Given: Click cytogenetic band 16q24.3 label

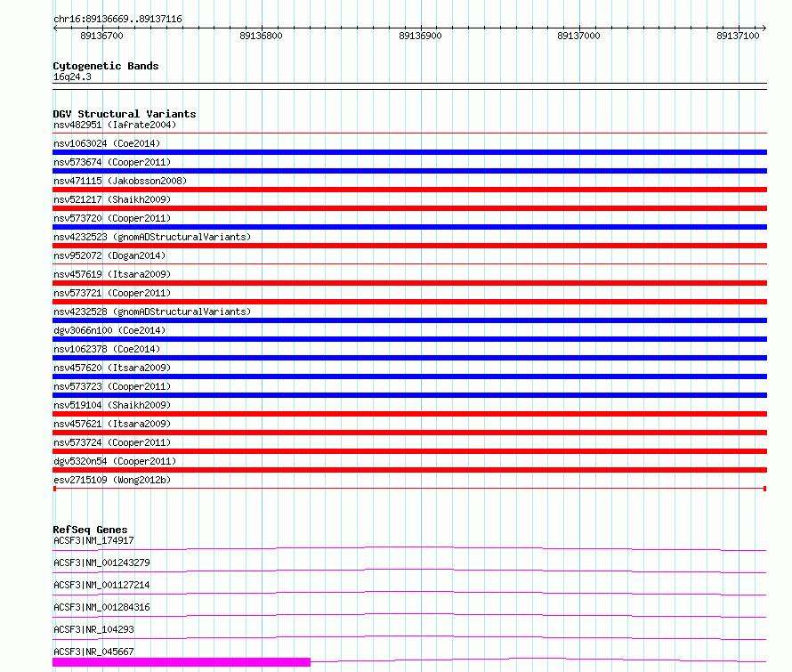Looking at the screenshot, I should 72,77.
